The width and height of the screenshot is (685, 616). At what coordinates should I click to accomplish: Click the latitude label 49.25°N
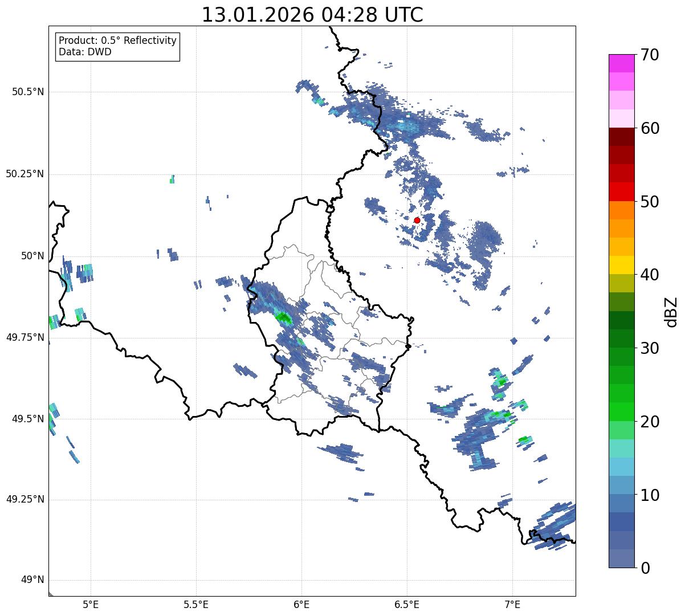pos(25,499)
